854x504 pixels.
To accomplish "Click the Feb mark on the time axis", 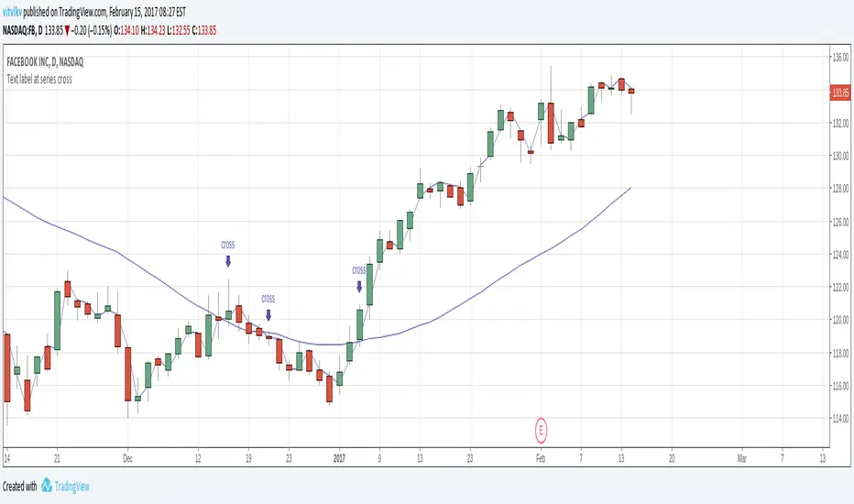I will click(541, 457).
